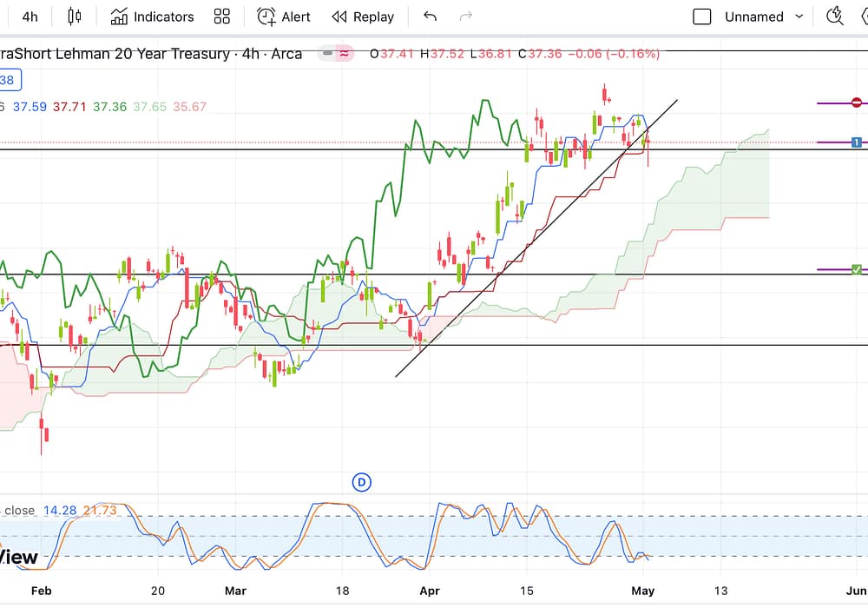The height and width of the screenshot is (608, 868).
Task: Click the redo arrow
Action: [466, 17]
